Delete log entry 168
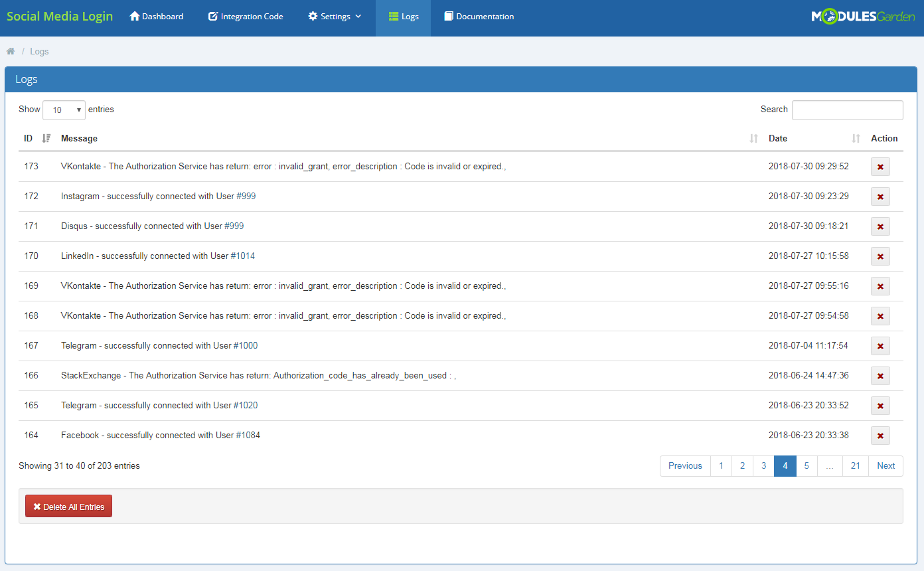This screenshot has width=924, height=571. tap(880, 316)
